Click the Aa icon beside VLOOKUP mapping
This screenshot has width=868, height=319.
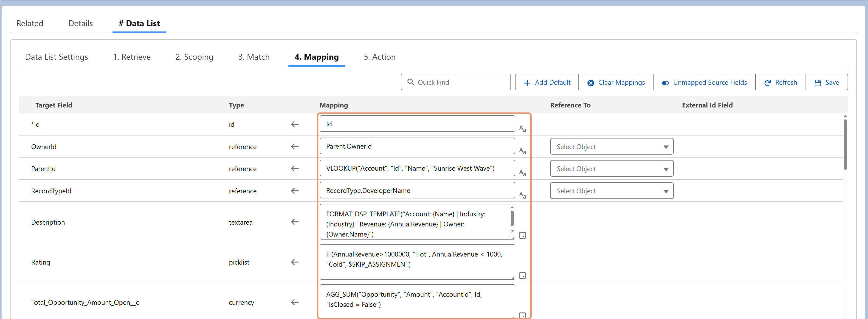522,173
